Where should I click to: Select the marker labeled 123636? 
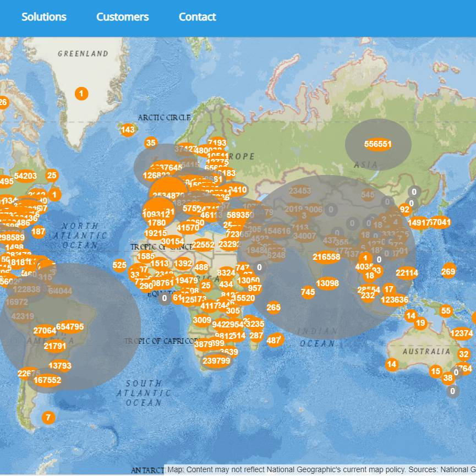(x=395, y=300)
